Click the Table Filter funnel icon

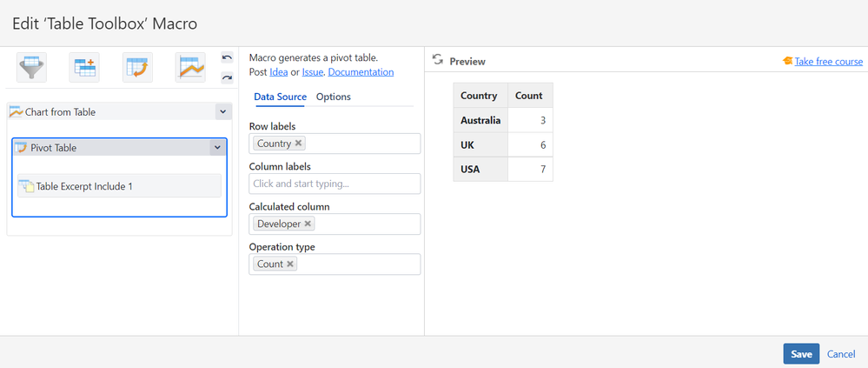point(32,67)
